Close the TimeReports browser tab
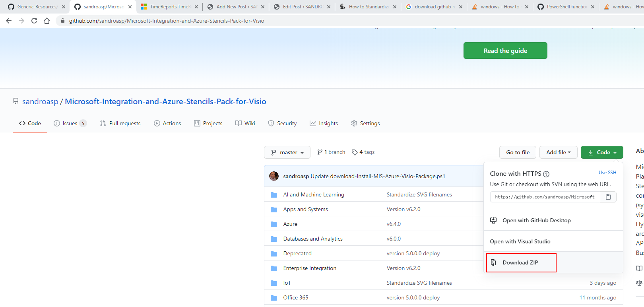This screenshot has height=307, width=644. coord(196,7)
